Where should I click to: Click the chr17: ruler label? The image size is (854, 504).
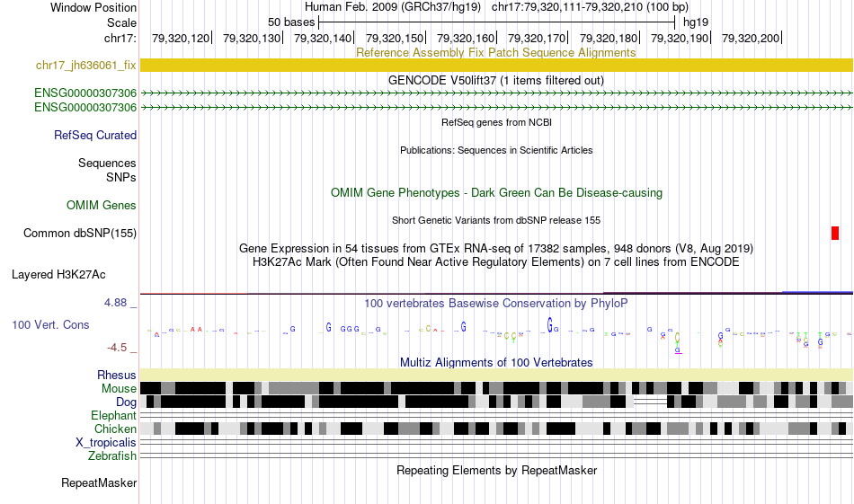[120, 38]
